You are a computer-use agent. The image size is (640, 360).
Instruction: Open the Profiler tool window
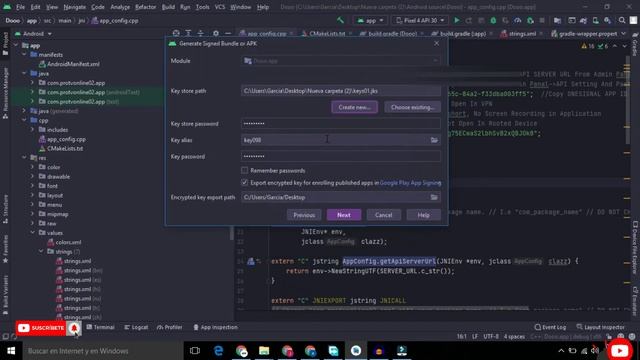coord(169,327)
